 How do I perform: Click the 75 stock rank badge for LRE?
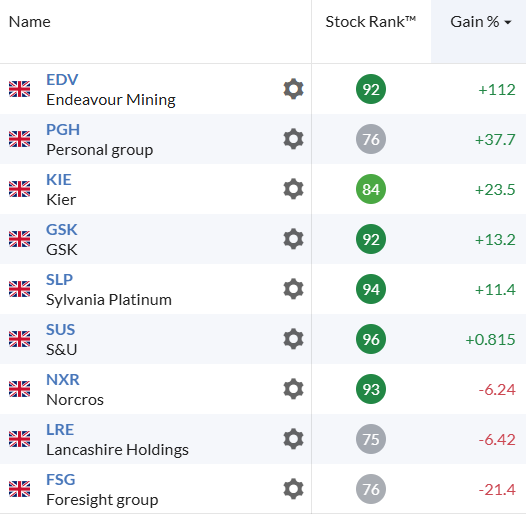click(x=371, y=439)
